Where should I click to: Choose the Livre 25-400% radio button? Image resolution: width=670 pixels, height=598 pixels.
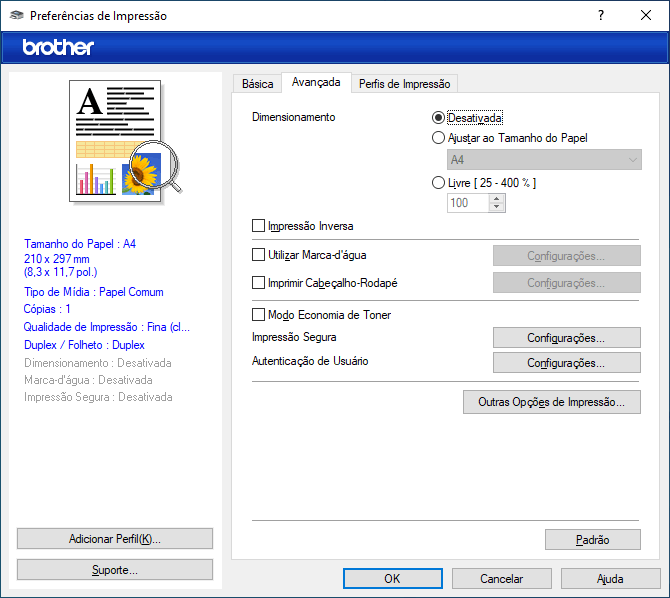(x=439, y=183)
